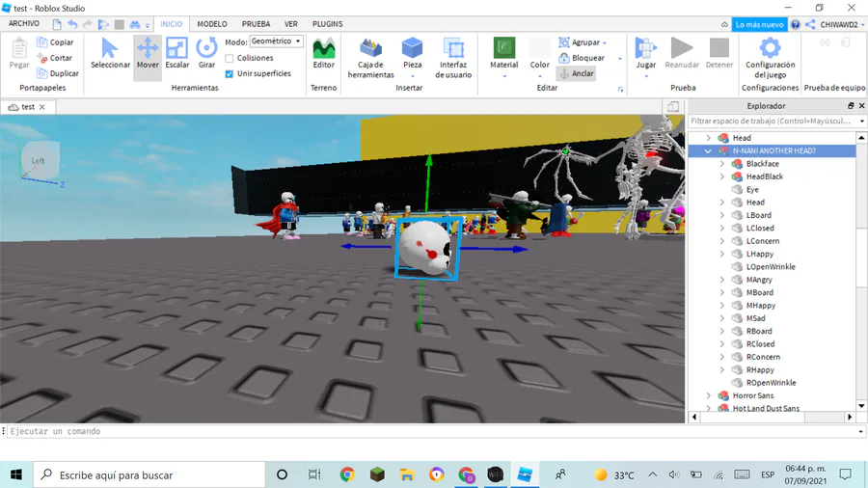This screenshot has width=868, height=488.
Task: Select Eye in the explorer tree
Action: pyautogui.click(x=752, y=189)
